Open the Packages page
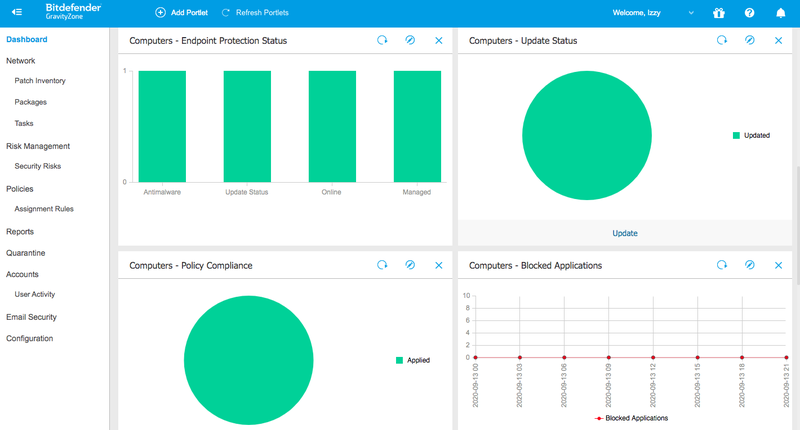The width and height of the screenshot is (800, 430). pos(31,102)
